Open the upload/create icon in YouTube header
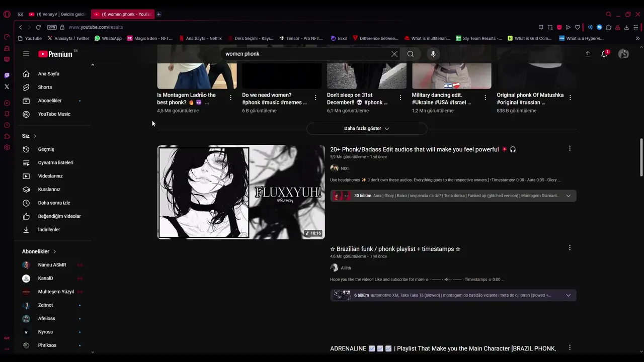 pos(588,54)
